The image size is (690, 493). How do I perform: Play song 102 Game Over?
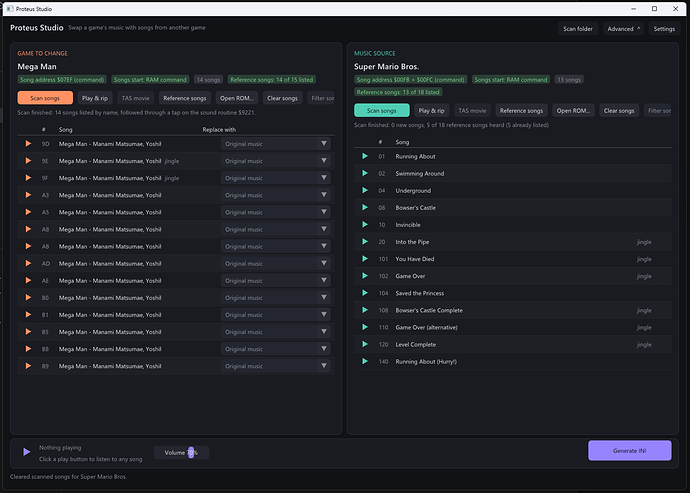pyautogui.click(x=365, y=276)
